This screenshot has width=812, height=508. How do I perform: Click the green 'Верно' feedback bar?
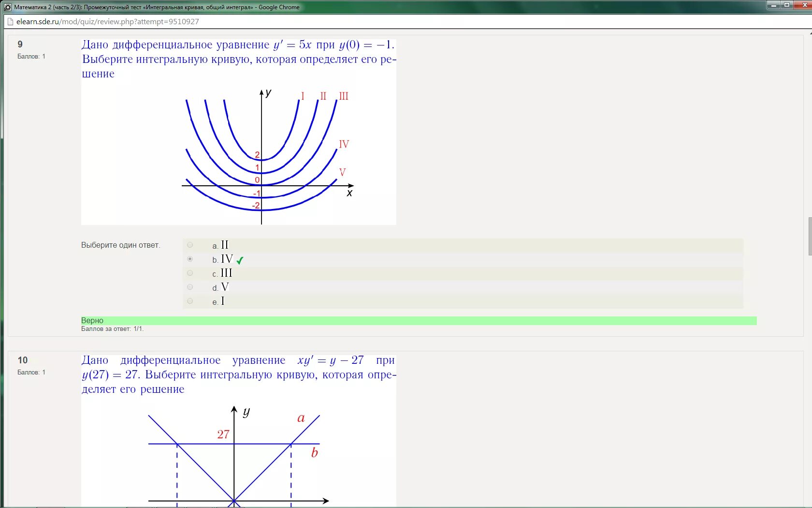pyautogui.click(x=419, y=321)
